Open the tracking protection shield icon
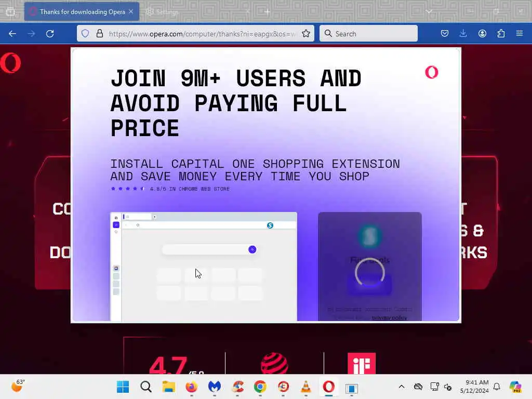532x399 pixels. click(85, 33)
